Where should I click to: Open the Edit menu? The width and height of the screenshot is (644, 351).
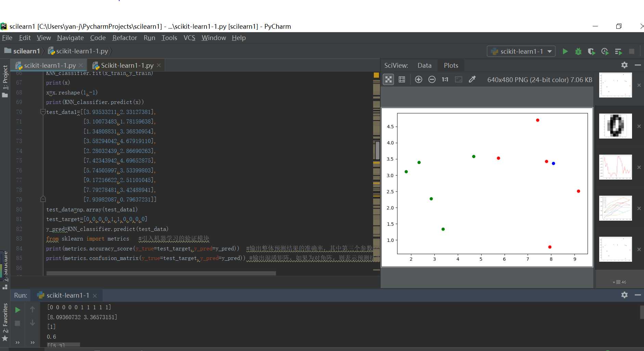[25, 38]
